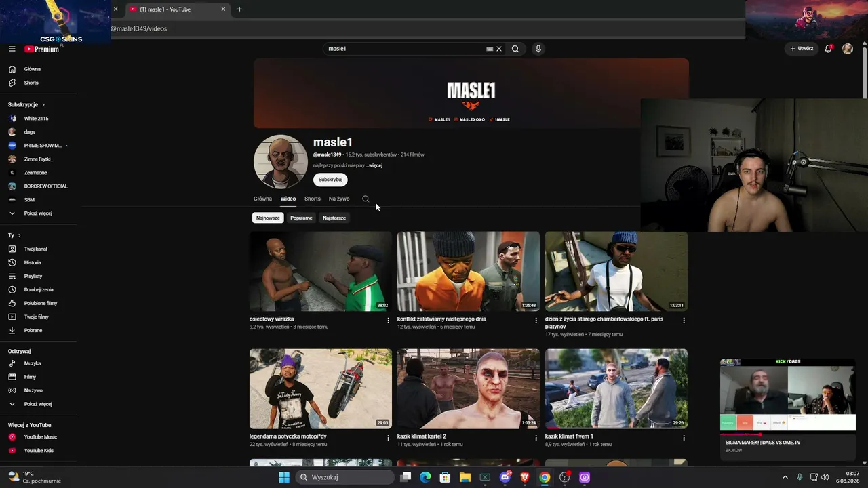Open options for kazik klimat fivem 1
The image size is (868, 488).
coord(684,438)
